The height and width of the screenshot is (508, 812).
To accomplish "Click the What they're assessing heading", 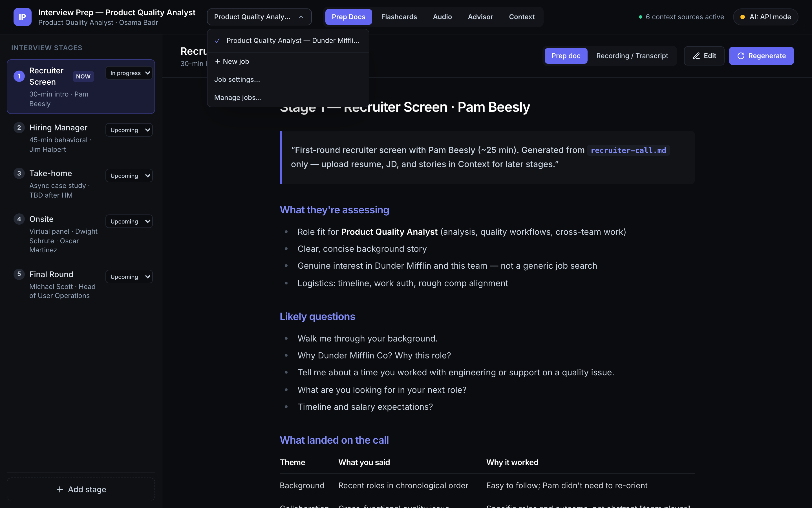I will tap(334, 210).
